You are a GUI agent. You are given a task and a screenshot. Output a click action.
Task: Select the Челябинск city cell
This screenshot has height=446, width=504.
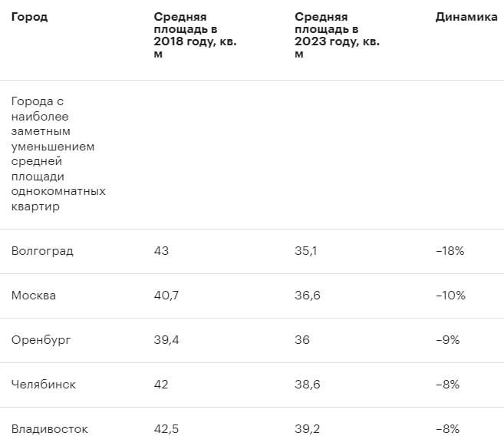pos(44,385)
